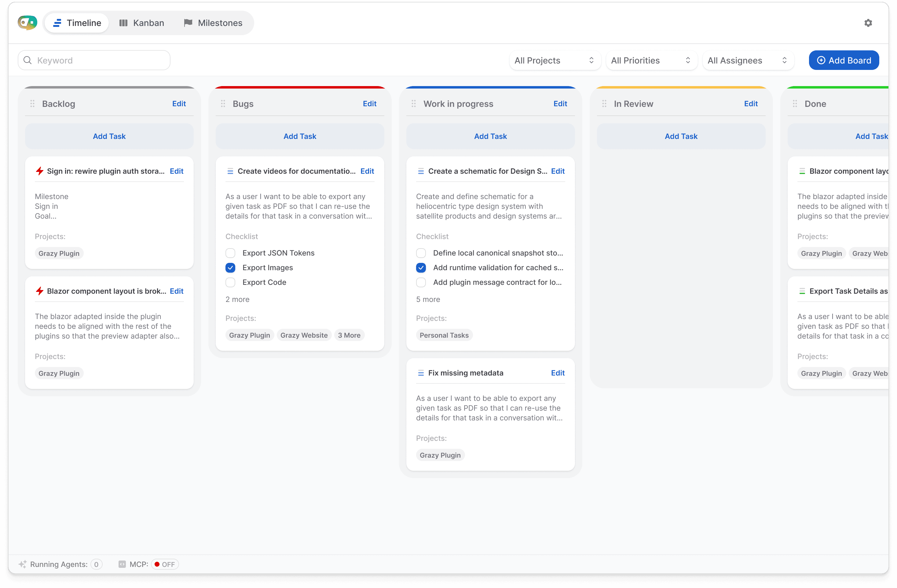Click the search magnifier icon
The image size is (897, 588).
coord(27,60)
